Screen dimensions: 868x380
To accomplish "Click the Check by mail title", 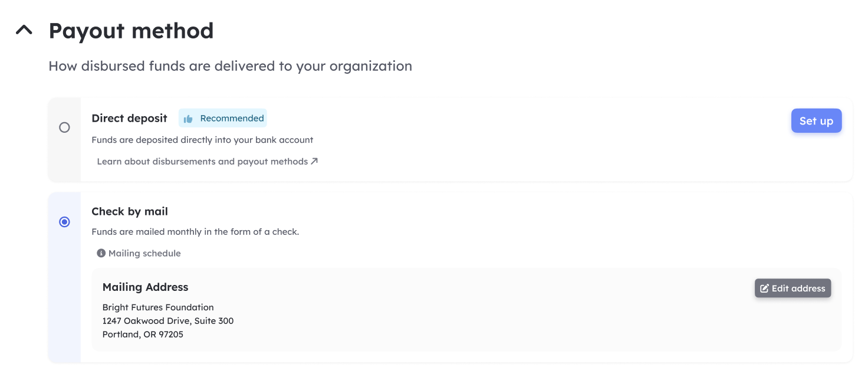I will pyautogui.click(x=130, y=211).
